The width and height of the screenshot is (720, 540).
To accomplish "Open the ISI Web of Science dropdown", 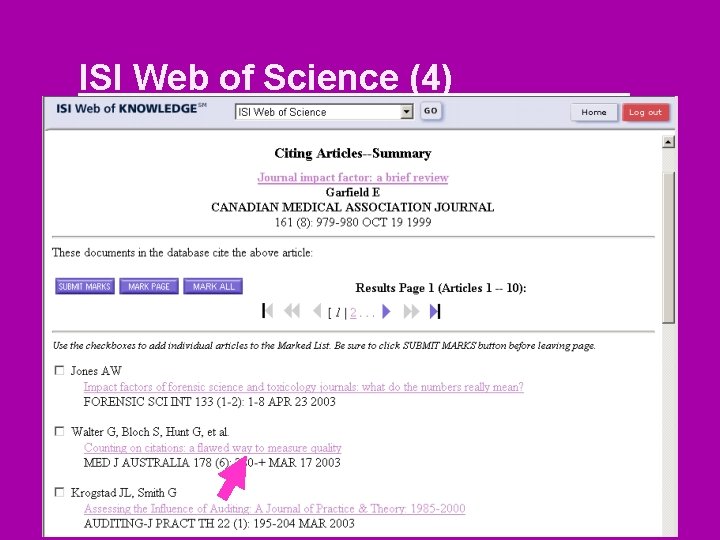I will [406, 112].
